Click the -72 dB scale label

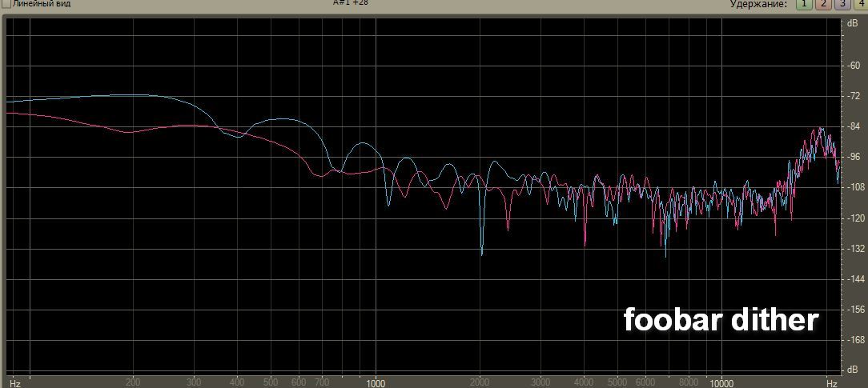pyautogui.click(x=853, y=96)
